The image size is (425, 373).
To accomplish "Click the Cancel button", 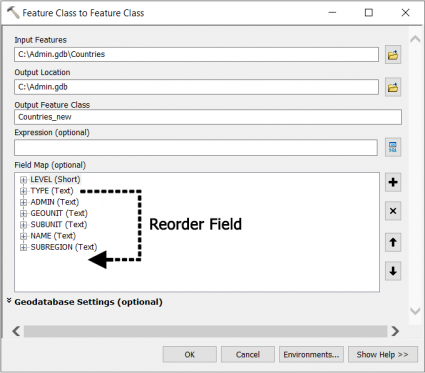I will [248, 355].
